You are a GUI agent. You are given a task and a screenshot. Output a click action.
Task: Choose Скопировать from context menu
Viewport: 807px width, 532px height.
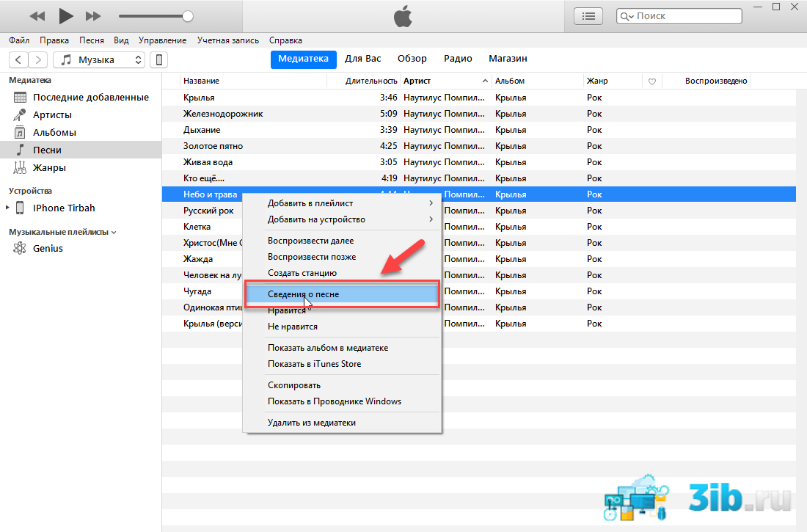(343, 385)
